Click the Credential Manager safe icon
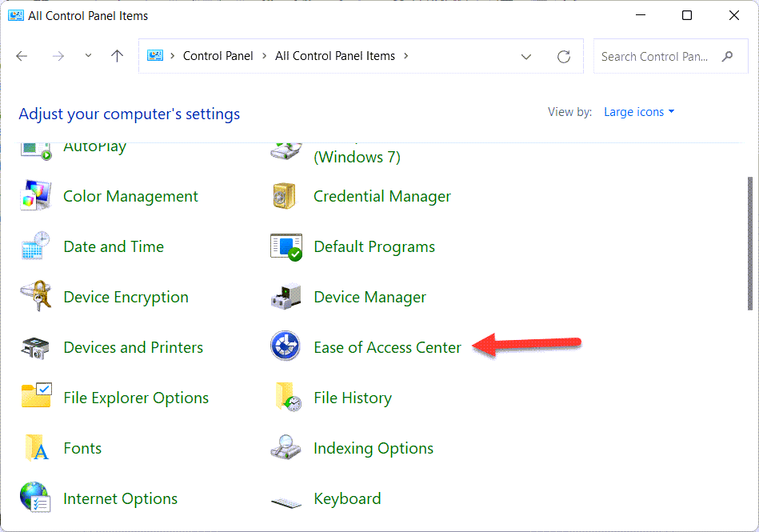 286,196
